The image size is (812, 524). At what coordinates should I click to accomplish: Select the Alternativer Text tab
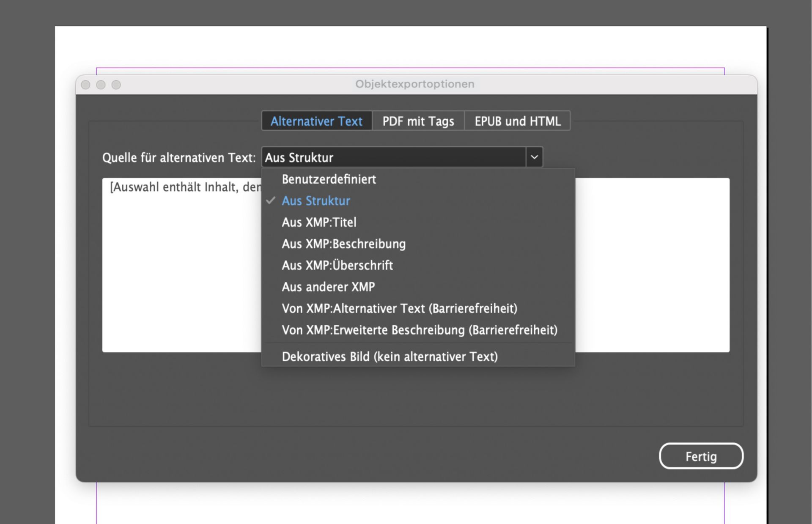317,121
